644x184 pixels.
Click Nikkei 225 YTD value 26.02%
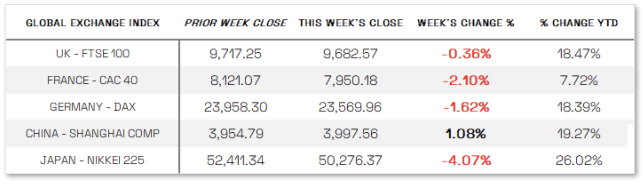[x=579, y=160]
